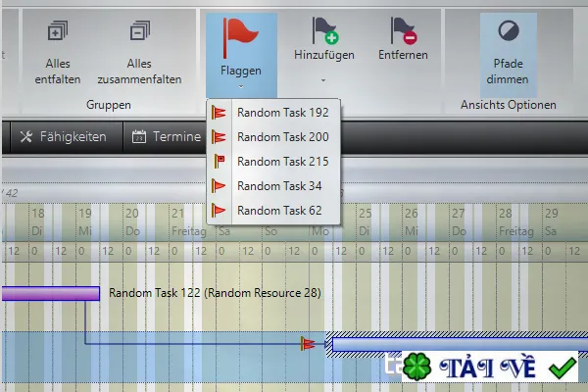Click the Random Task 122 (Random Resource 28) label
Screen dimensions: 588x392
[x=215, y=293]
